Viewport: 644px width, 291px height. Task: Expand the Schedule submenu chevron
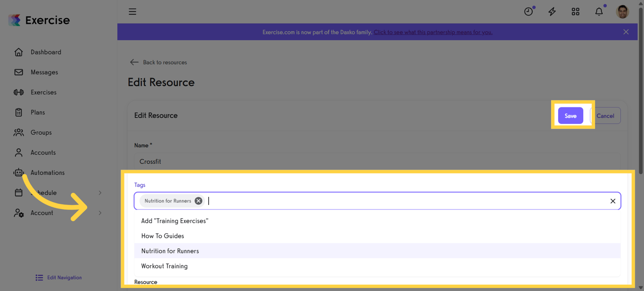pos(100,193)
